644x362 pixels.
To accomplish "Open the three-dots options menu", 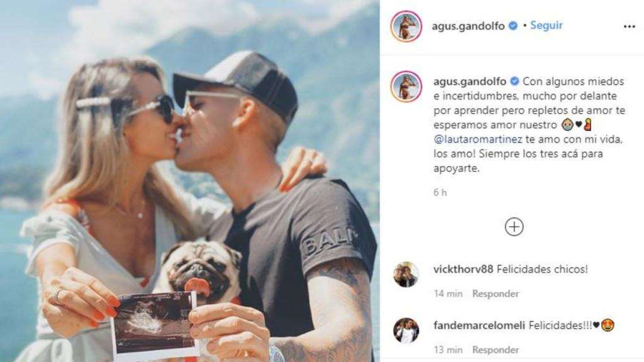I will (629, 26).
